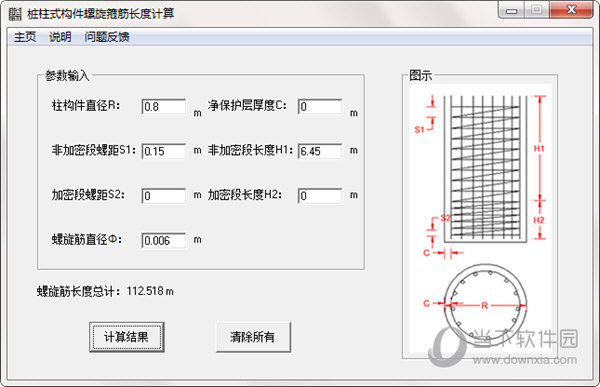Click the spiral stirrup elevation diagram
This screenshot has width=600, height=387.
point(485,168)
